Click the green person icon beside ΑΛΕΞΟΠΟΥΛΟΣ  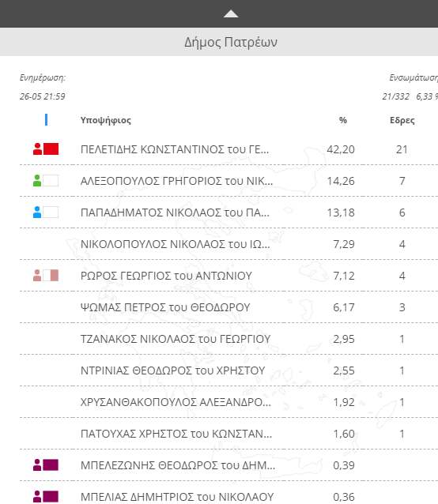point(37,181)
